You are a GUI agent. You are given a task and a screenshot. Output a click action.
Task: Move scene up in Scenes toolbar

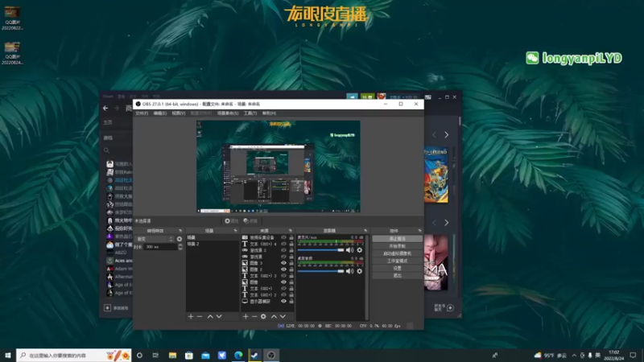pos(210,316)
